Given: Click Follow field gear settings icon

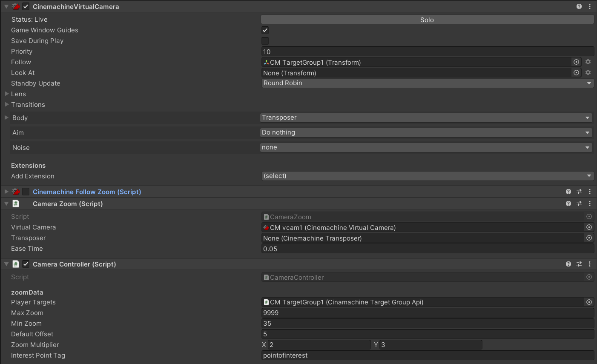Looking at the screenshot, I should 588,62.
